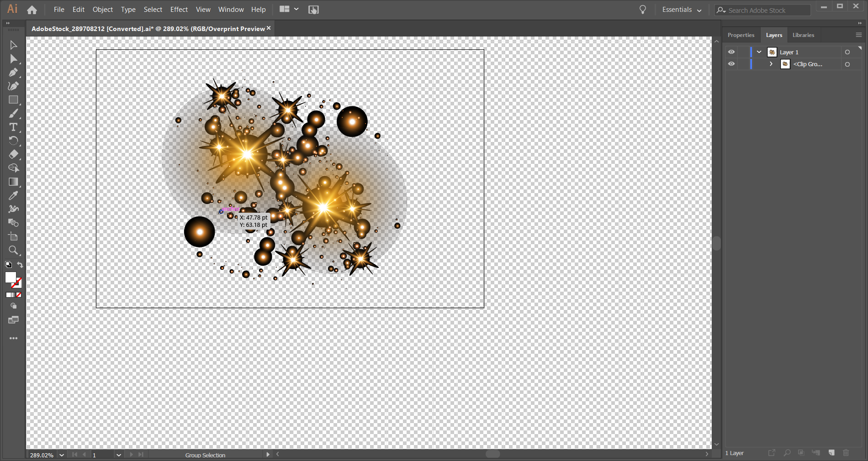Select the Gradient tool
The width and height of the screenshot is (868, 461).
(14, 182)
